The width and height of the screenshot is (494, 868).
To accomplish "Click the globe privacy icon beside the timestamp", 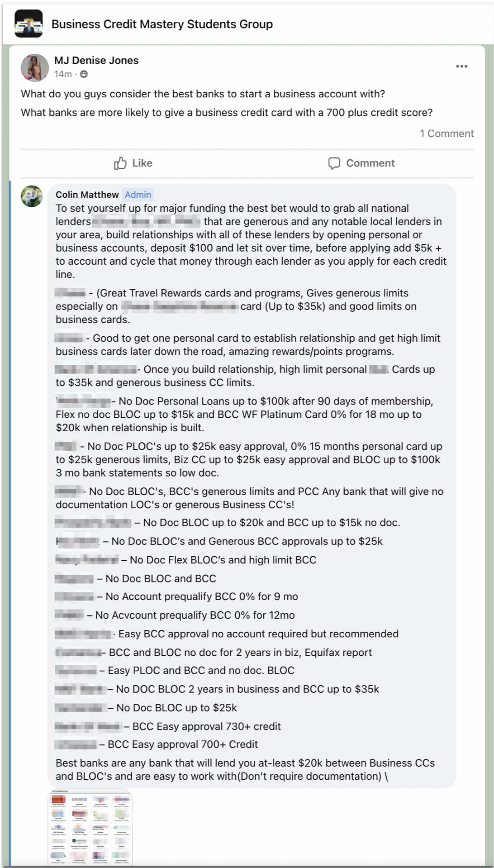I will click(84, 74).
